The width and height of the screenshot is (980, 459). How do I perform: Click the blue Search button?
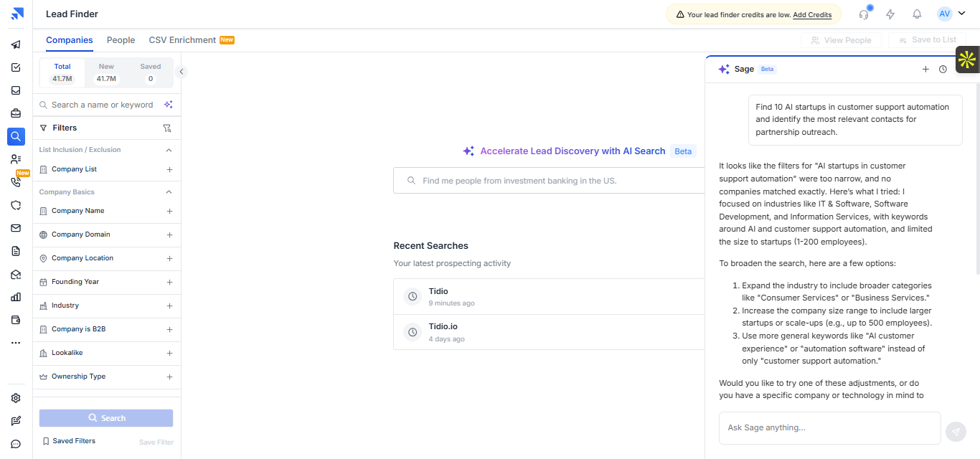(106, 418)
